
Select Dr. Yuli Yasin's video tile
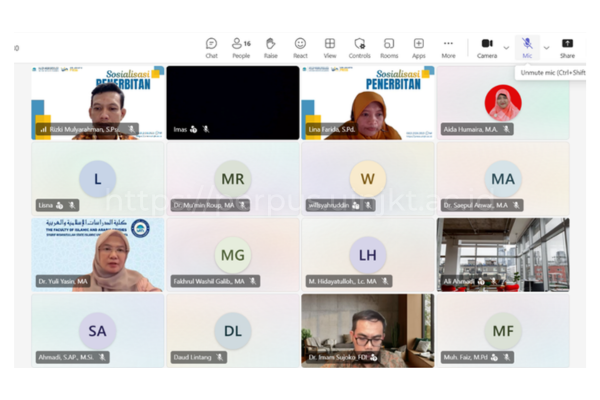(98, 255)
